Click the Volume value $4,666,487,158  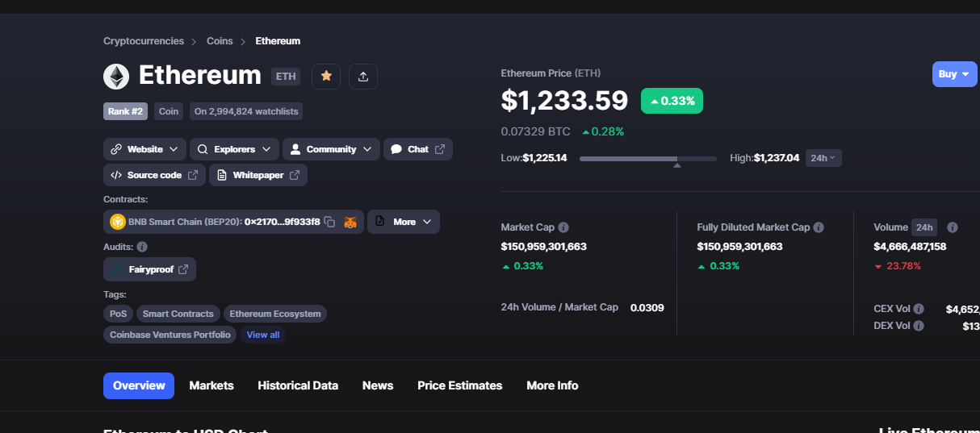[910, 247]
